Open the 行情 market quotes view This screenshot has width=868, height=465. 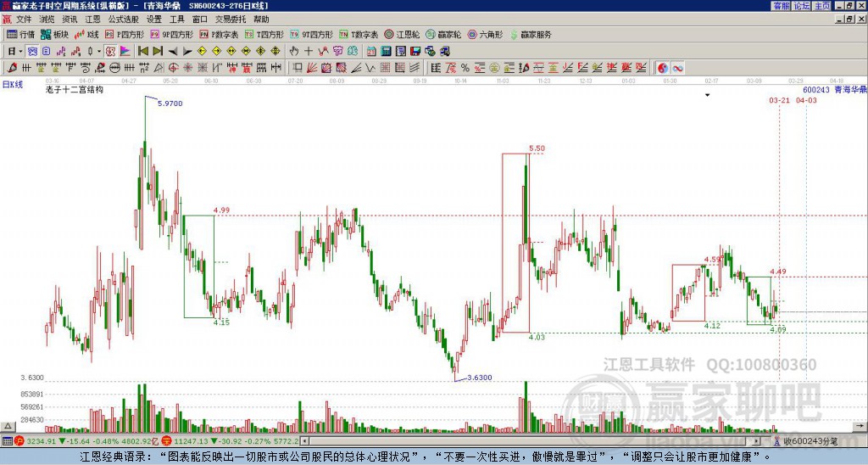(20, 34)
